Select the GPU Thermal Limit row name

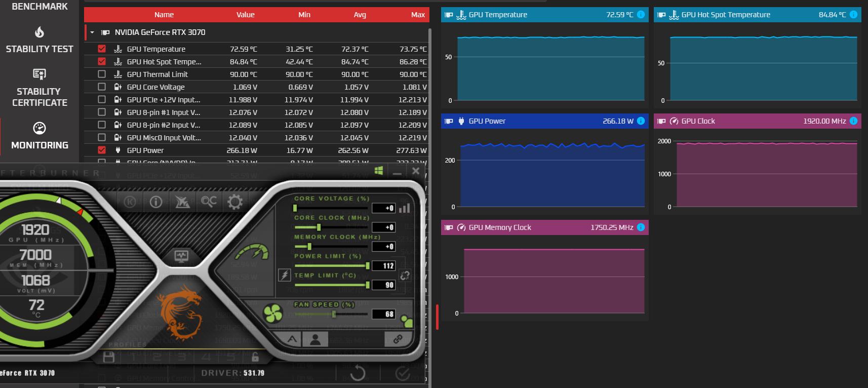(x=157, y=74)
